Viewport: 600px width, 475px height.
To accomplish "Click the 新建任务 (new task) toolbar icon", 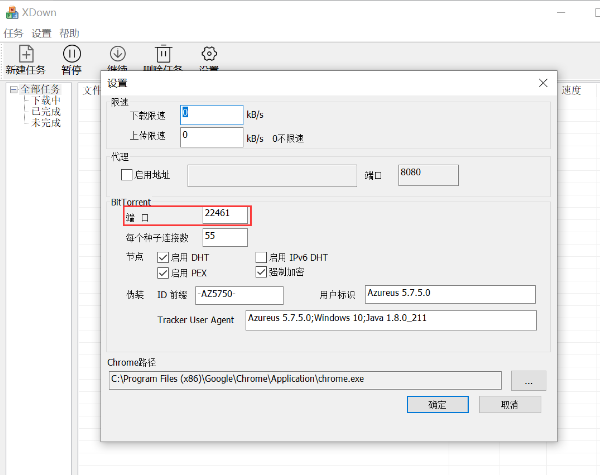I will (26, 54).
